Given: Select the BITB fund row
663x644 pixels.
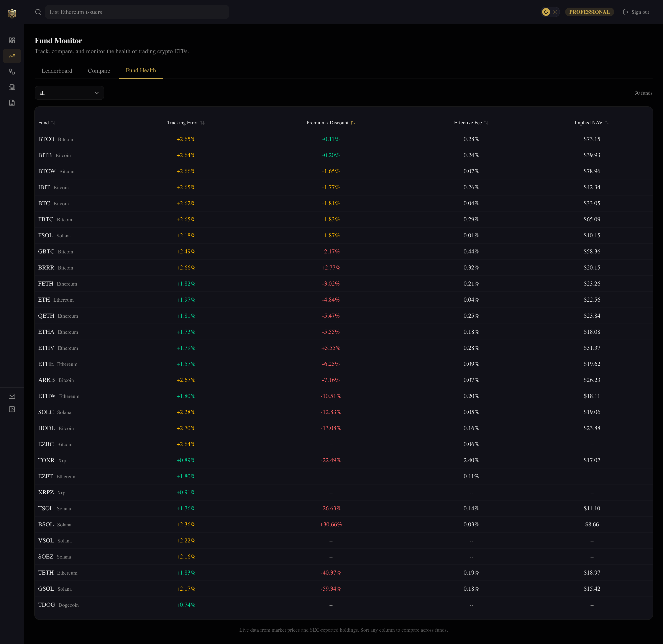Looking at the screenshot, I should 344,155.
